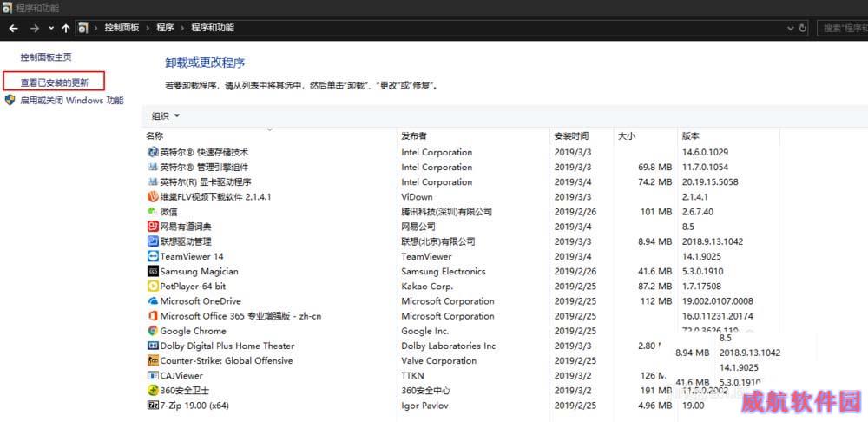Click 英特尔 显卡驱动程序 icon

pos(153,181)
